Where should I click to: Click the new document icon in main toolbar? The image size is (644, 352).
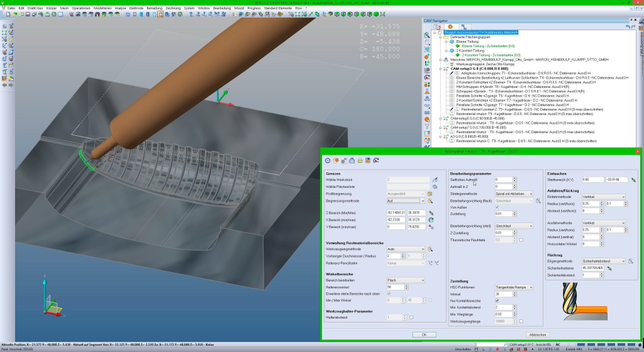click(x=8, y=14)
